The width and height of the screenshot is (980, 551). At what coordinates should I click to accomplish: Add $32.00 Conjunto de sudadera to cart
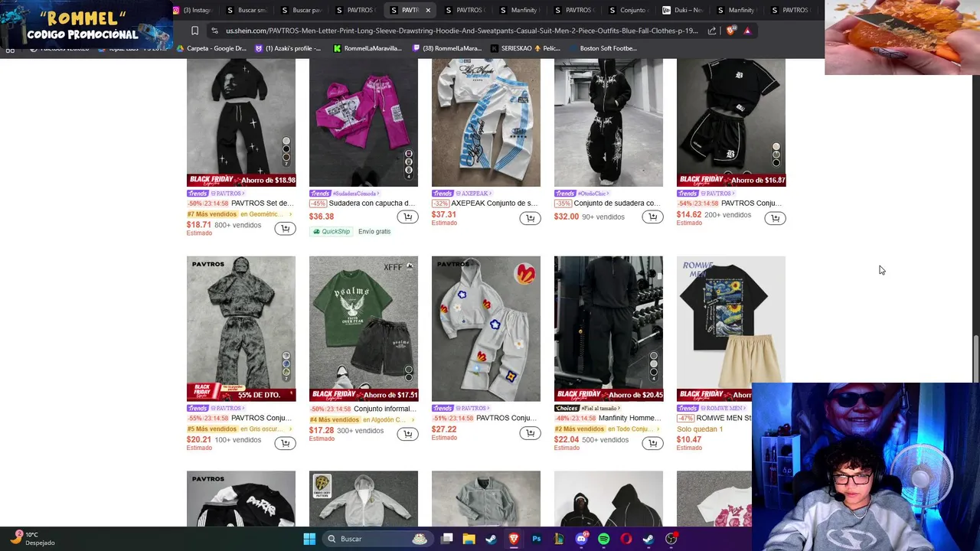point(652,217)
